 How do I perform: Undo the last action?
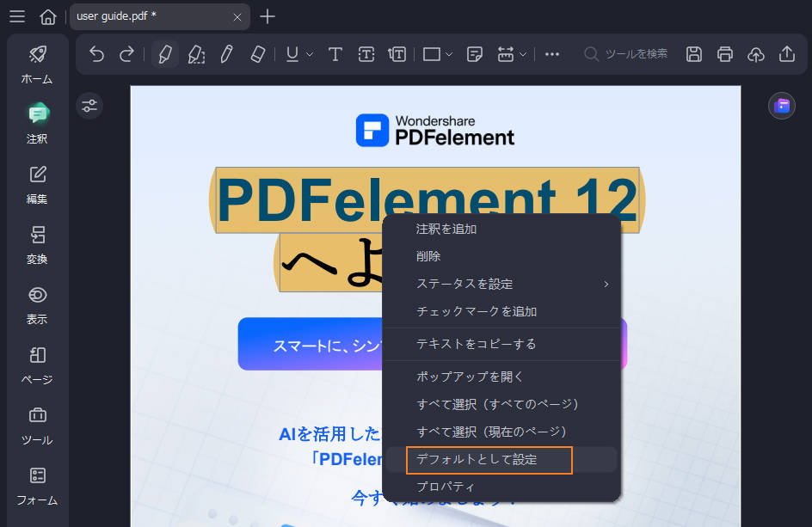coord(95,53)
